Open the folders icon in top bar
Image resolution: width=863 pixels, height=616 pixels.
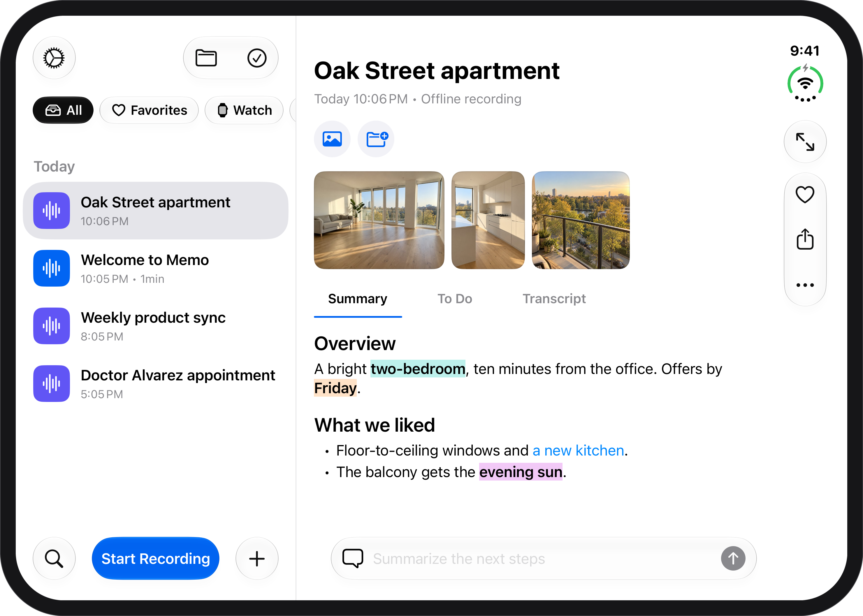(206, 58)
